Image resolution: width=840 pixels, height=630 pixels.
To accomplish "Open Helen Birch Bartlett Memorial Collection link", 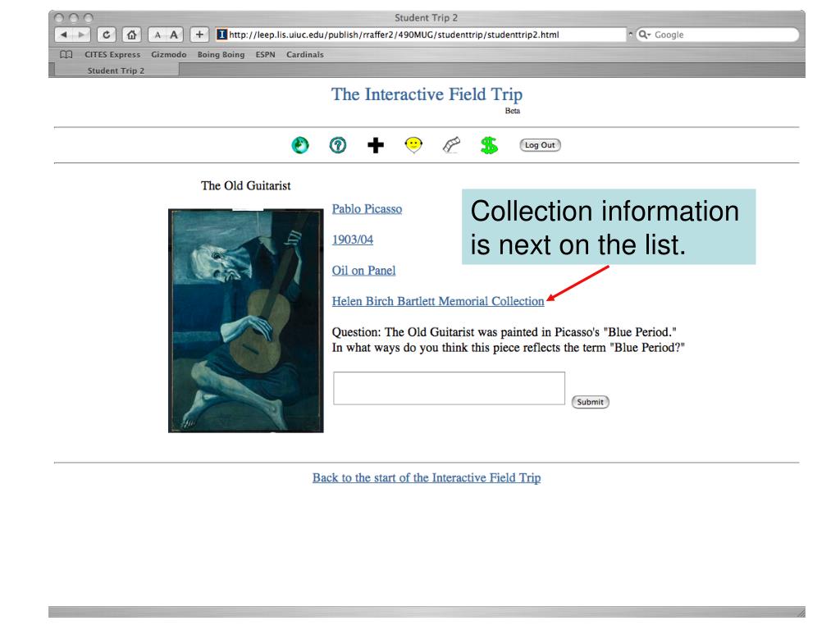I will click(x=438, y=301).
